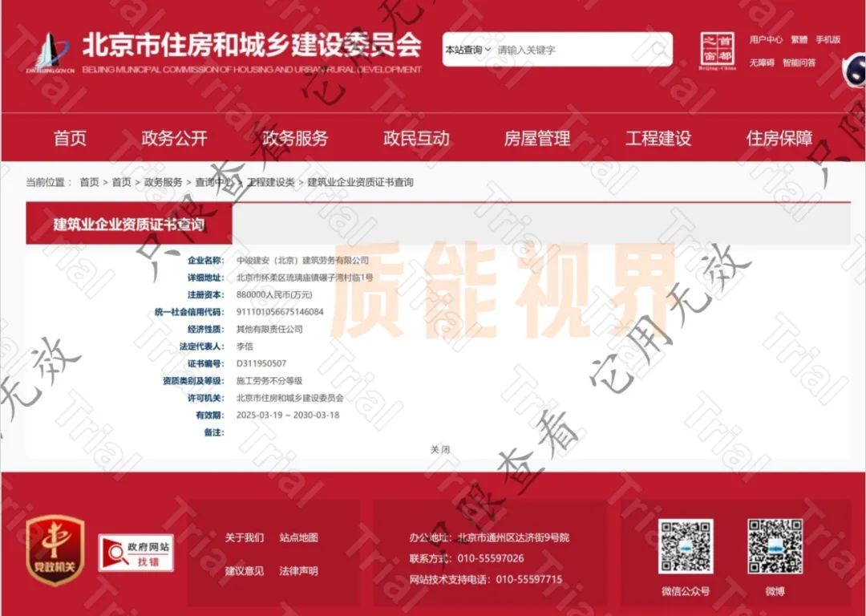
Task: Select office address 北京市通州区达济街9号院
Action: point(513,537)
